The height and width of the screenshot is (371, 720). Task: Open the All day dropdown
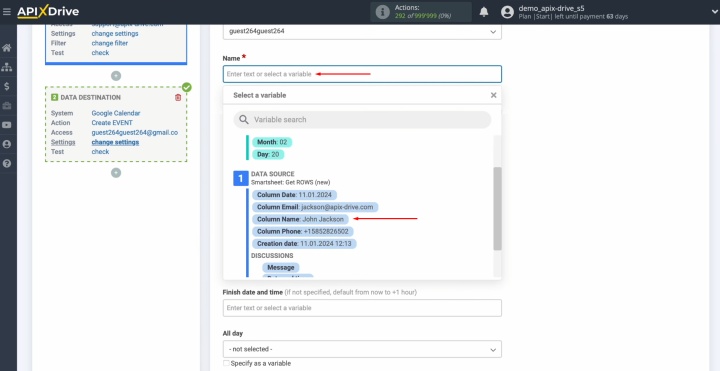point(362,349)
